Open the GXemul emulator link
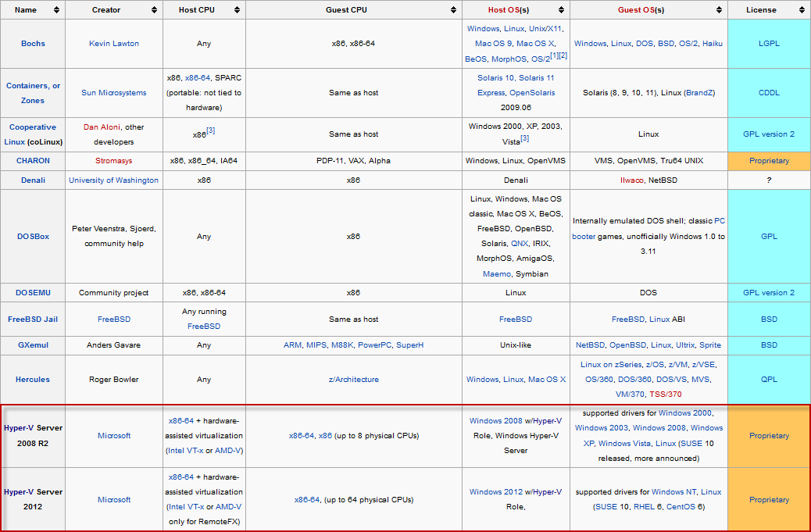The height and width of the screenshot is (532, 811). (32, 345)
